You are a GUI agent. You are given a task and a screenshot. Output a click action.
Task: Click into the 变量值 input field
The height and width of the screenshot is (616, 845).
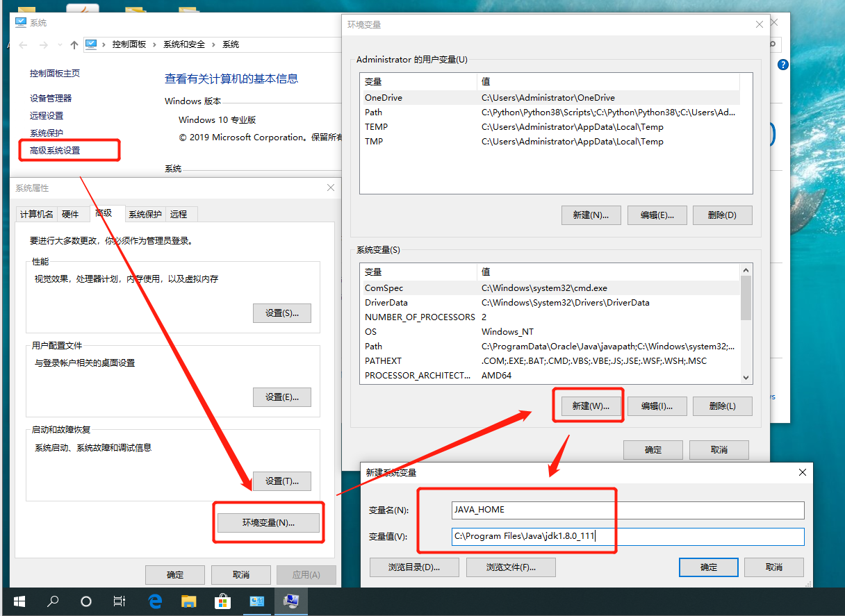tap(627, 537)
